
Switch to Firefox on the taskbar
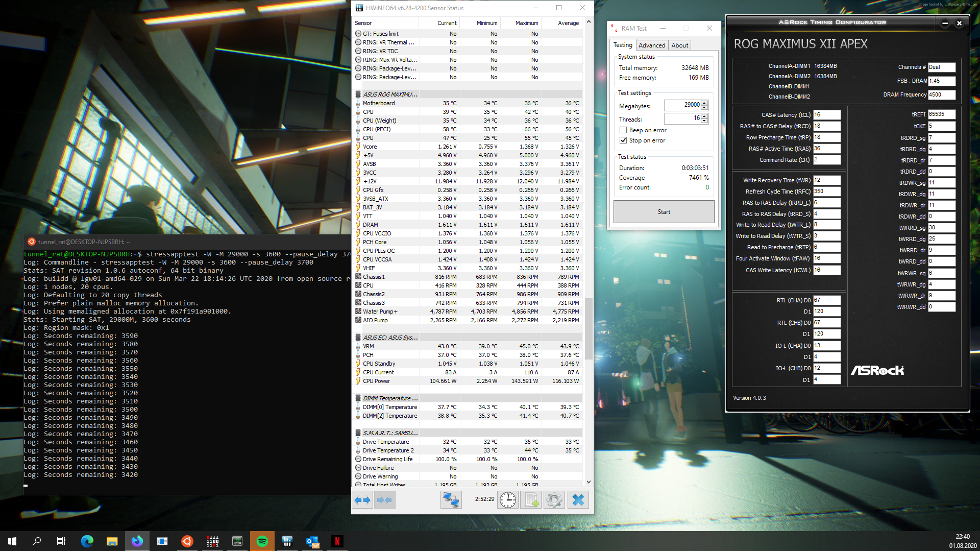[137, 541]
